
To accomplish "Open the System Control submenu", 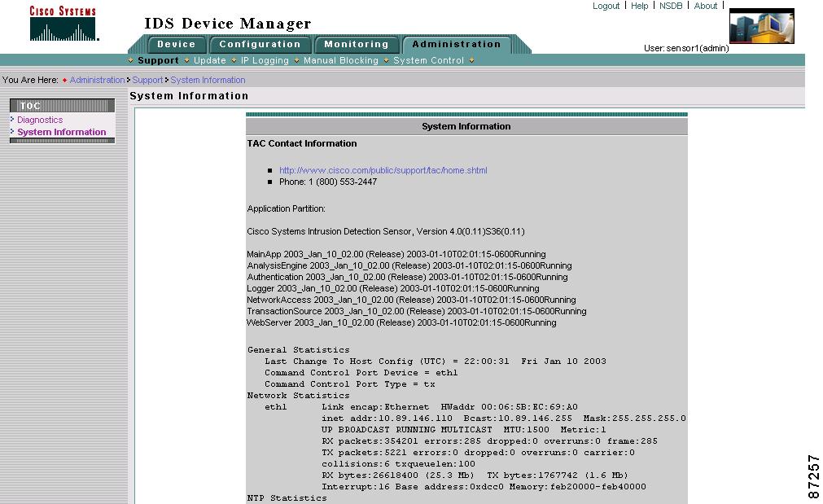I will pyautogui.click(x=428, y=60).
